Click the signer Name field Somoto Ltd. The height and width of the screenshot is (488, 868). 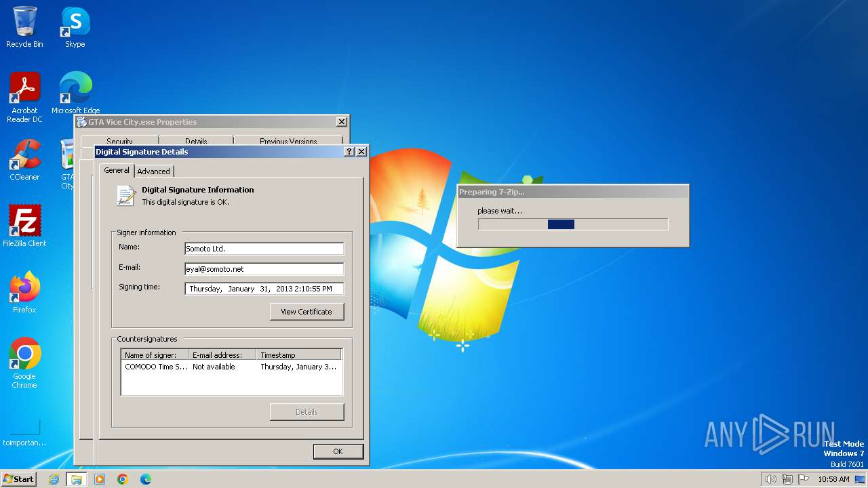point(264,249)
